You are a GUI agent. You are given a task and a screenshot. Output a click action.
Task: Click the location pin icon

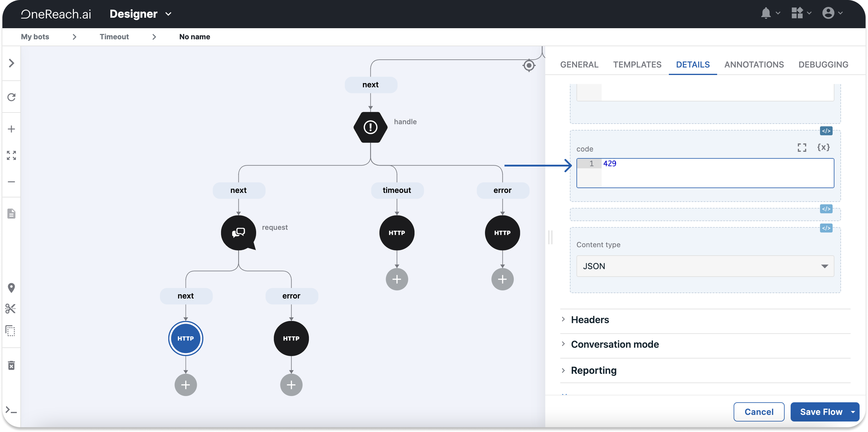(x=11, y=288)
